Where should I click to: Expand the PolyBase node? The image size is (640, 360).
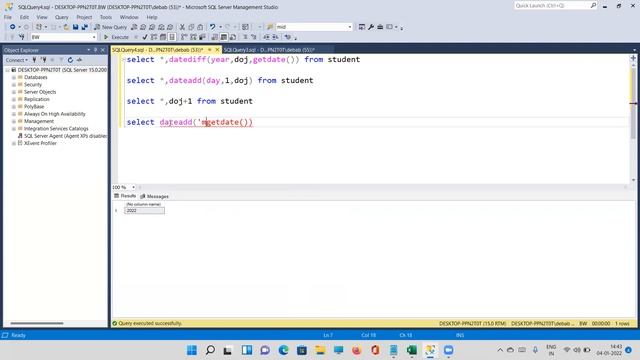click(x=14, y=107)
